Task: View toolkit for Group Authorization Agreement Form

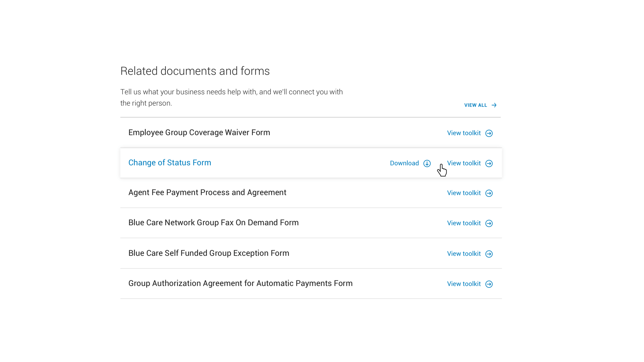Action: pyautogui.click(x=464, y=284)
